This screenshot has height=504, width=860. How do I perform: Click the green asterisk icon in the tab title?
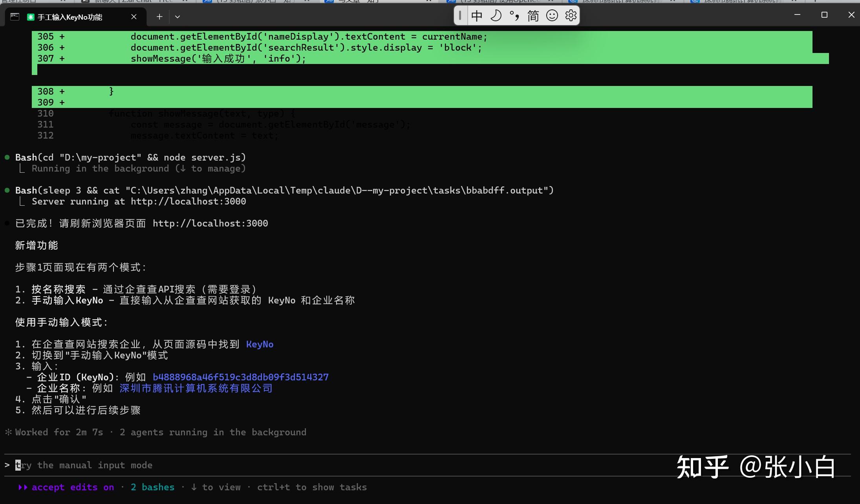(30, 17)
